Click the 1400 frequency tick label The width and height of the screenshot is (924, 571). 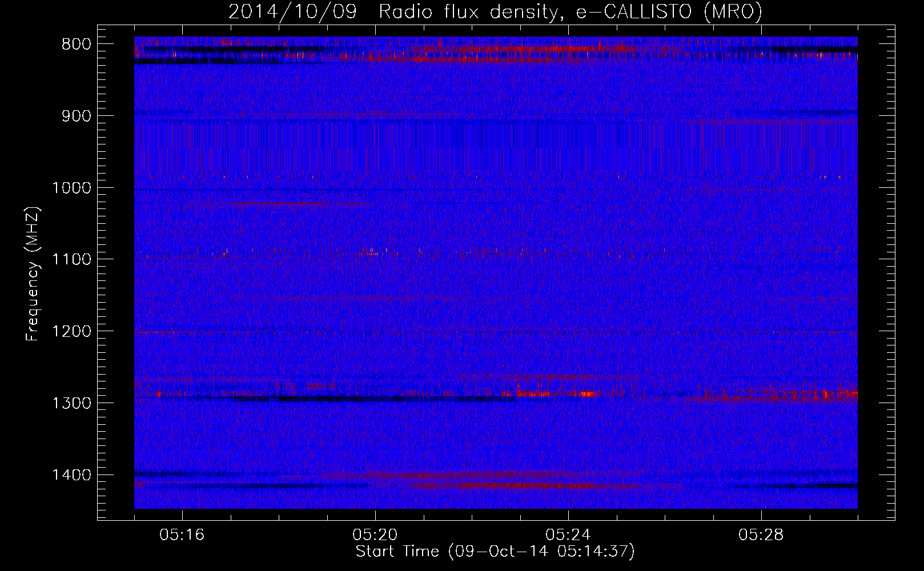click(72, 475)
